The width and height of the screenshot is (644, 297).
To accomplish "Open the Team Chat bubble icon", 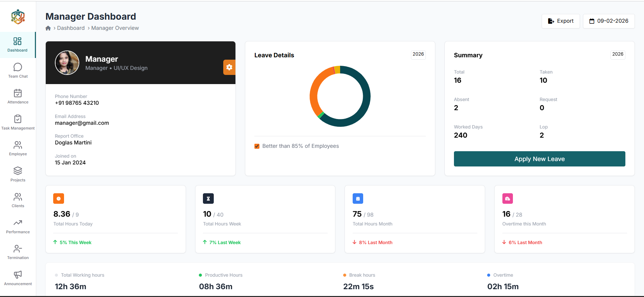I will coord(18,67).
